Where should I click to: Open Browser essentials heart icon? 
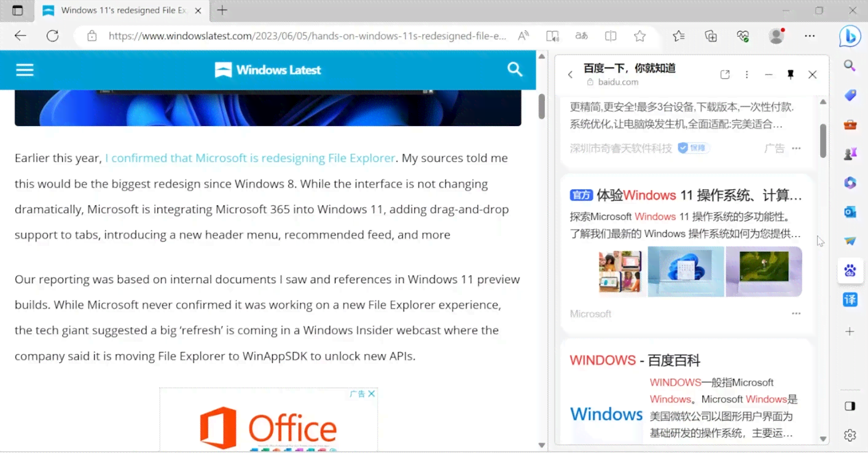coord(743,36)
